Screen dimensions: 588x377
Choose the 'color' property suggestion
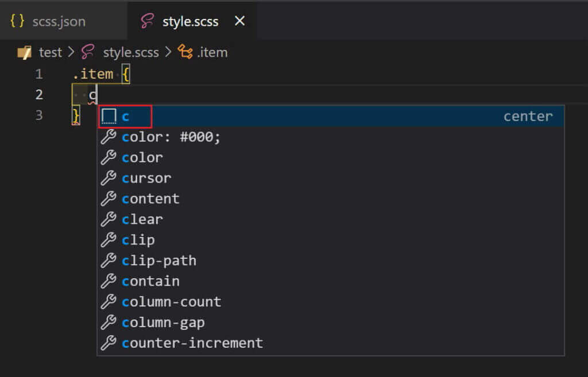[x=331, y=157]
